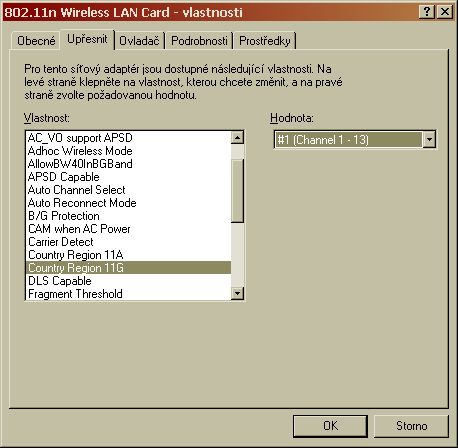Click the property list scroll down arrow
458x448 pixels.
(237, 293)
